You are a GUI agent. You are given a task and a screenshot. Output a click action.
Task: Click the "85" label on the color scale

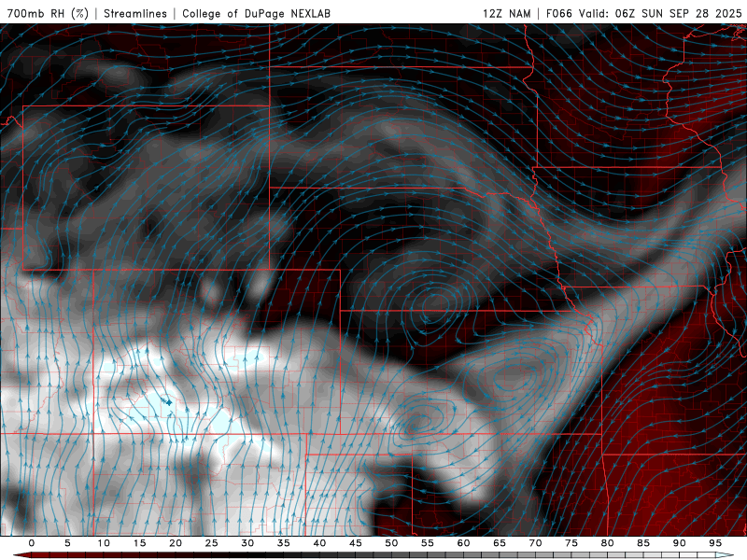coord(643,543)
